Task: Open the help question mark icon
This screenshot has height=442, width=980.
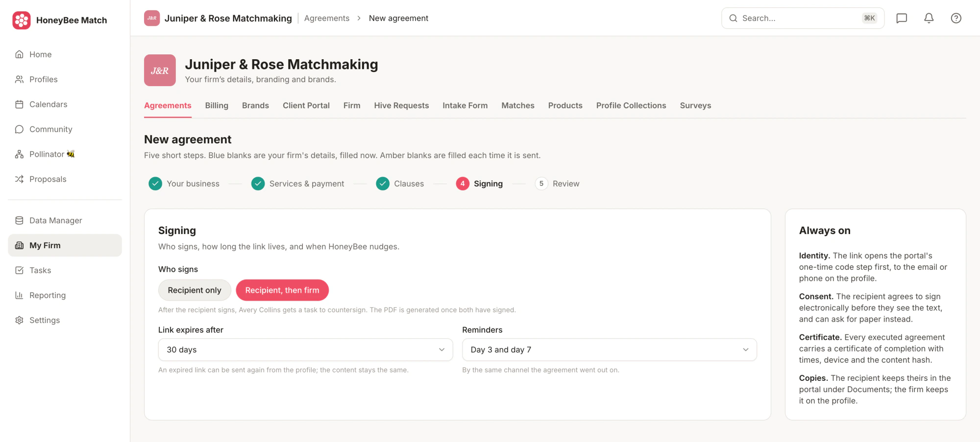Action: (956, 18)
